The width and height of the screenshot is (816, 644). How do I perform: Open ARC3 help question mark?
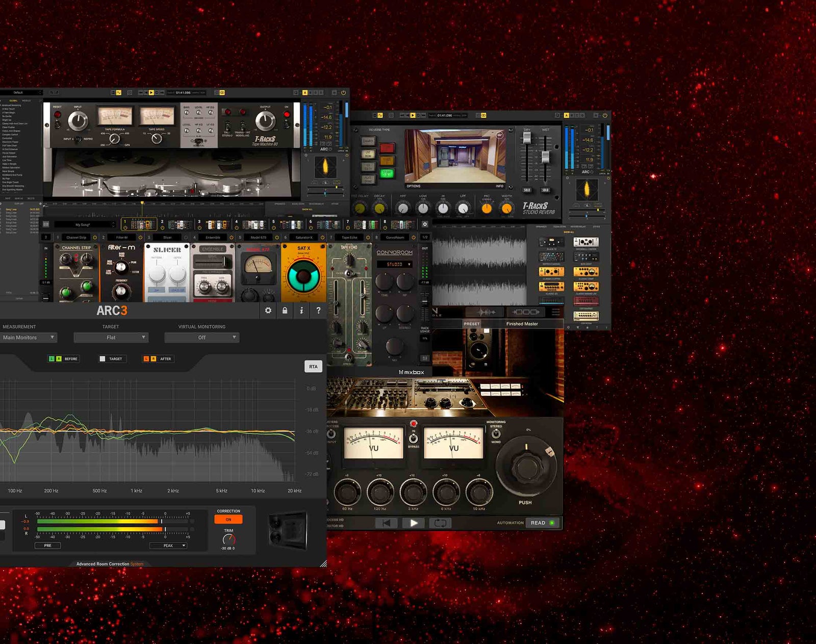tap(318, 311)
